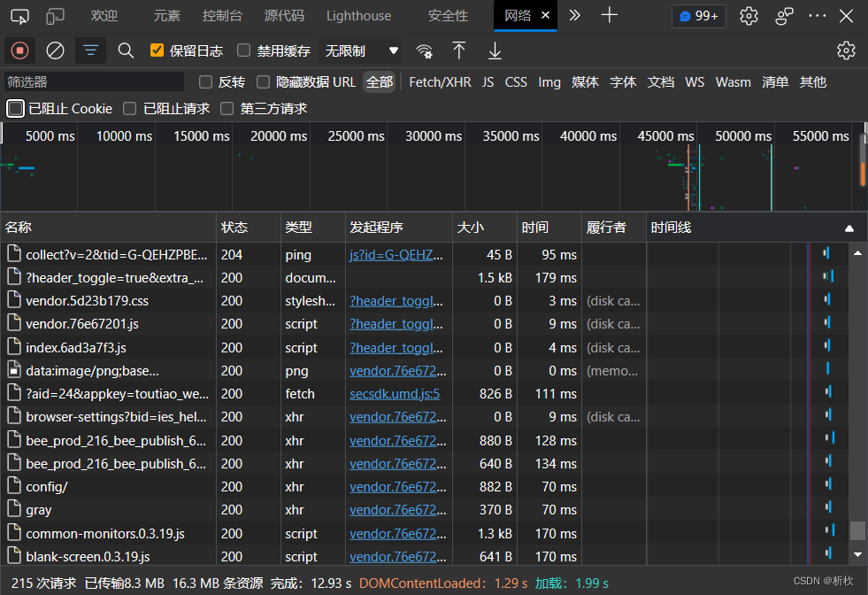Filter requests by JS
The width and height of the screenshot is (868, 595).
click(488, 82)
